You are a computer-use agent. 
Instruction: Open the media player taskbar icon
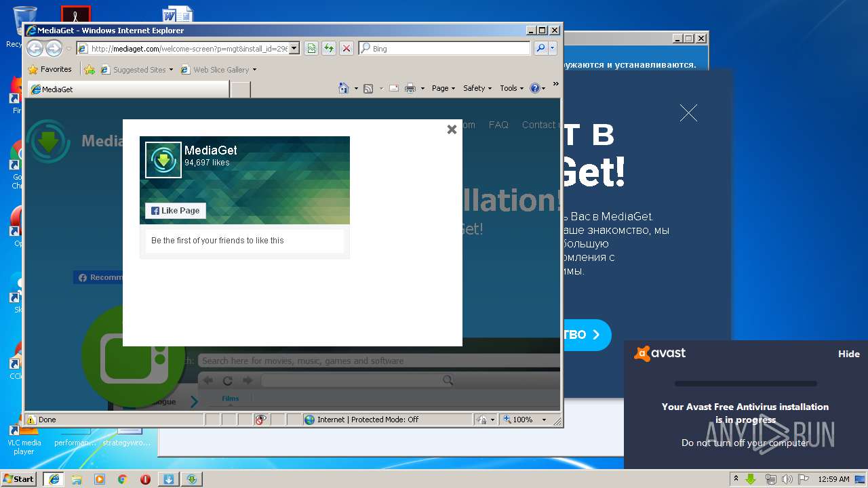click(x=100, y=479)
